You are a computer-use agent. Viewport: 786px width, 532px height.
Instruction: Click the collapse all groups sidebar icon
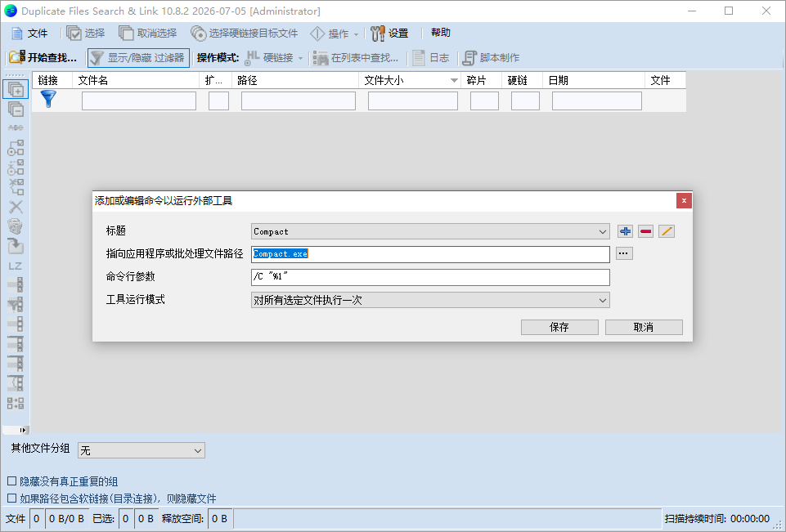[x=16, y=109]
